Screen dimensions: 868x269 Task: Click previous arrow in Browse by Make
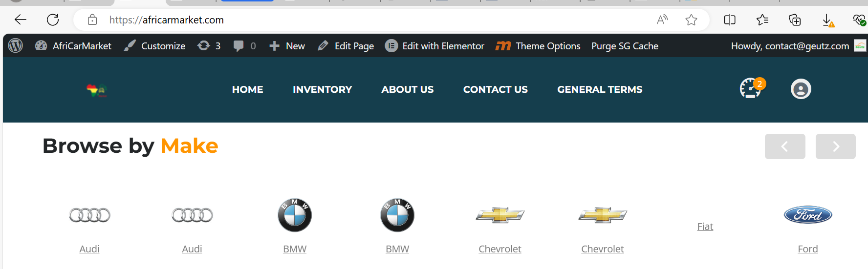[785, 146]
